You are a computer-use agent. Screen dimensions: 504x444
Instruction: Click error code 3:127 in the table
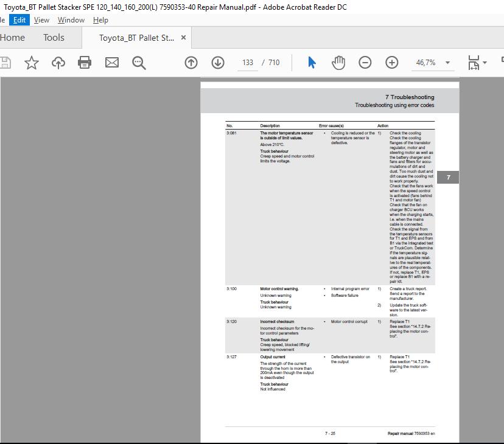coord(231,357)
